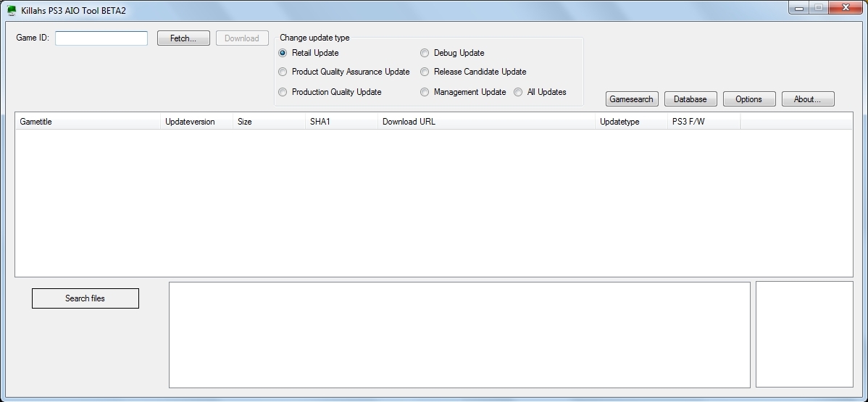Click the small box beside the log

coord(804,335)
